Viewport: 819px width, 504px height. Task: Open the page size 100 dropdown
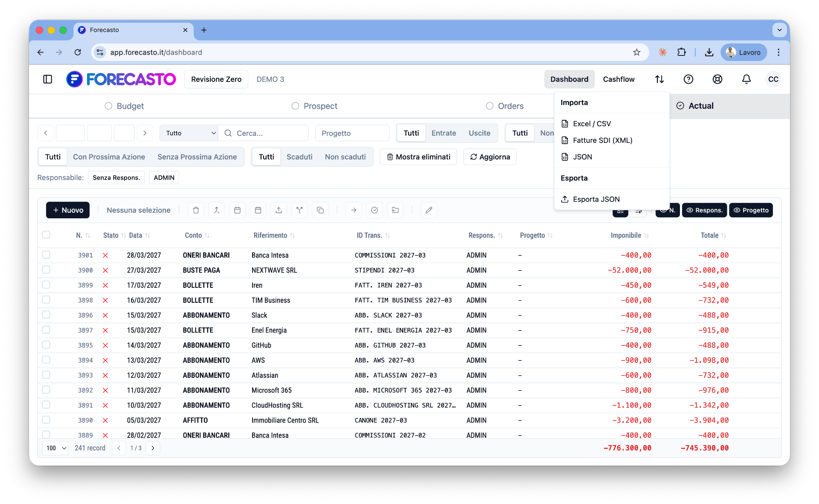click(x=55, y=448)
